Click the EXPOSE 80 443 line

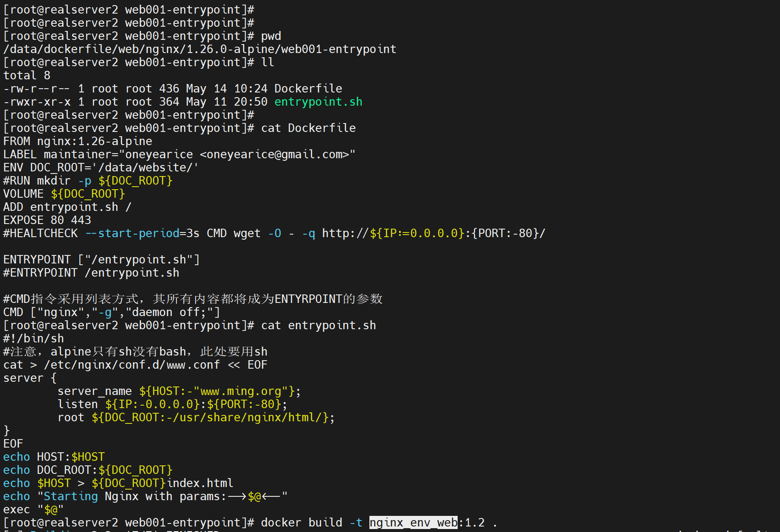click(x=47, y=220)
